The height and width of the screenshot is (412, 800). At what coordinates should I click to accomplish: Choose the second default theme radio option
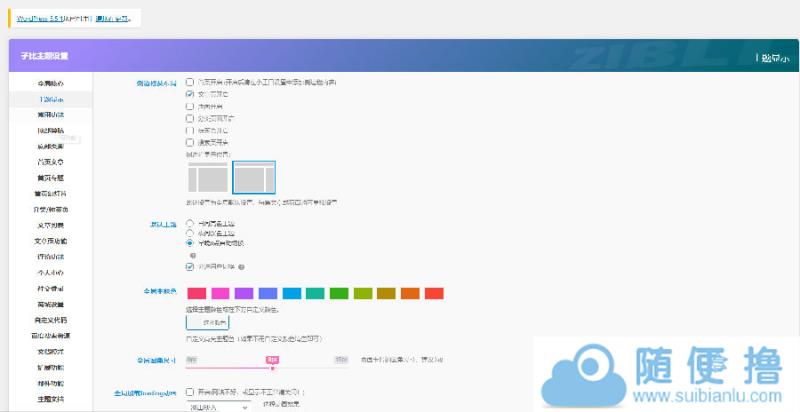point(190,233)
